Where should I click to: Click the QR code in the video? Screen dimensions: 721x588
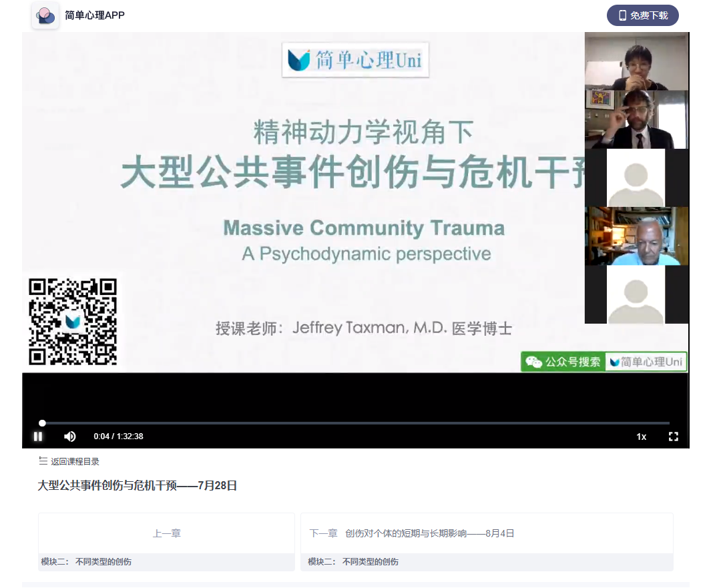pyautogui.click(x=73, y=321)
